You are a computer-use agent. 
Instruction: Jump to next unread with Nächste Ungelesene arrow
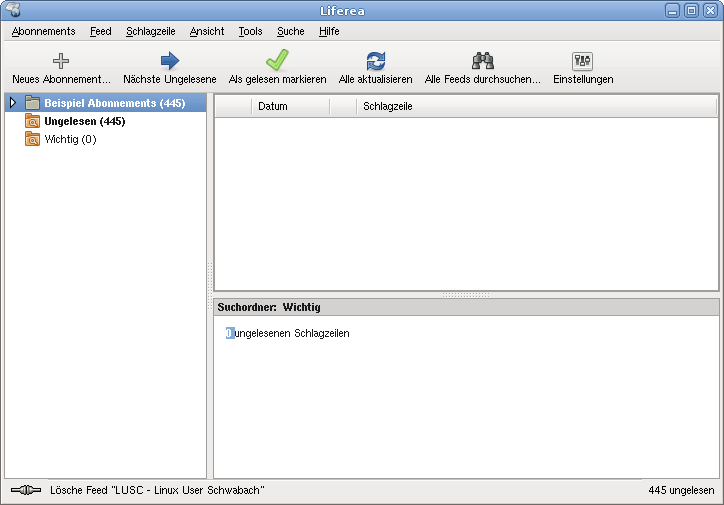pyautogui.click(x=169, y=61)
